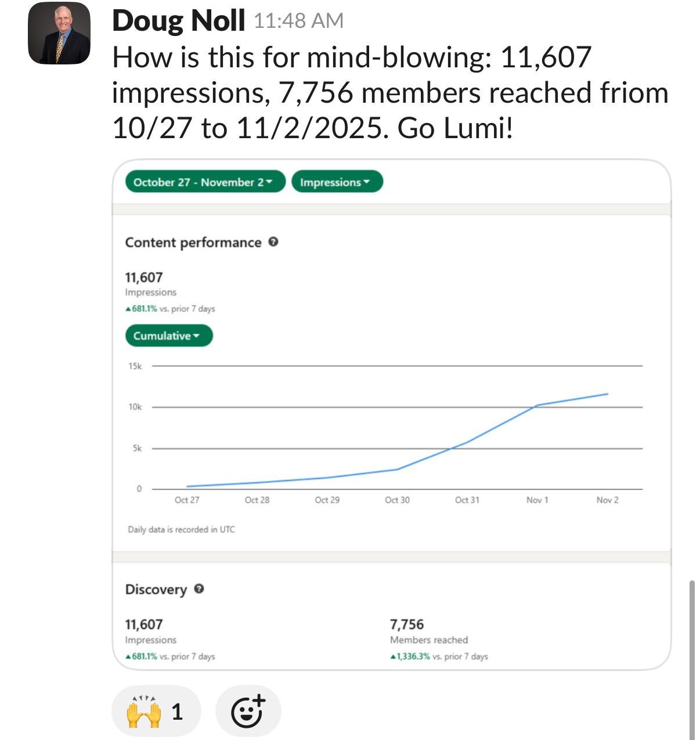The image size is (700, 740).
Task: Open the October 27 - November 2 date dropdown
Action: click(205, 182)
